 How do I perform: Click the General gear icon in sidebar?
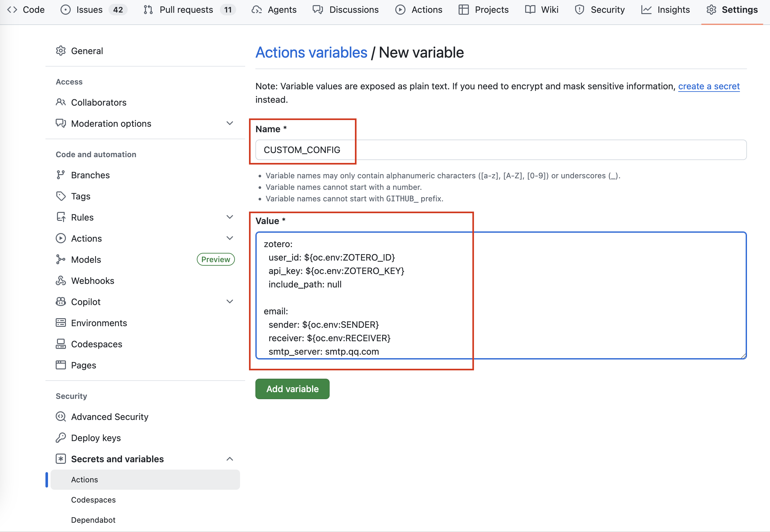(60, 51)
